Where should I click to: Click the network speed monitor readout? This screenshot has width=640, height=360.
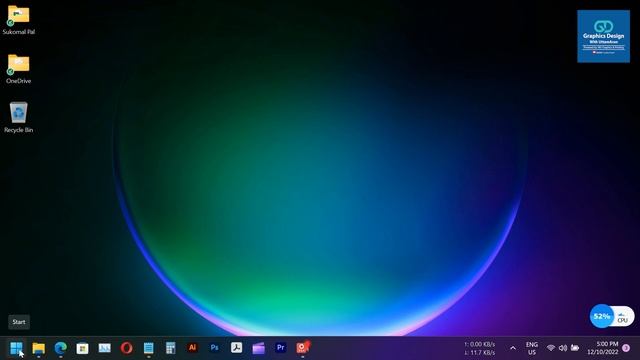[x=479, y=348]
